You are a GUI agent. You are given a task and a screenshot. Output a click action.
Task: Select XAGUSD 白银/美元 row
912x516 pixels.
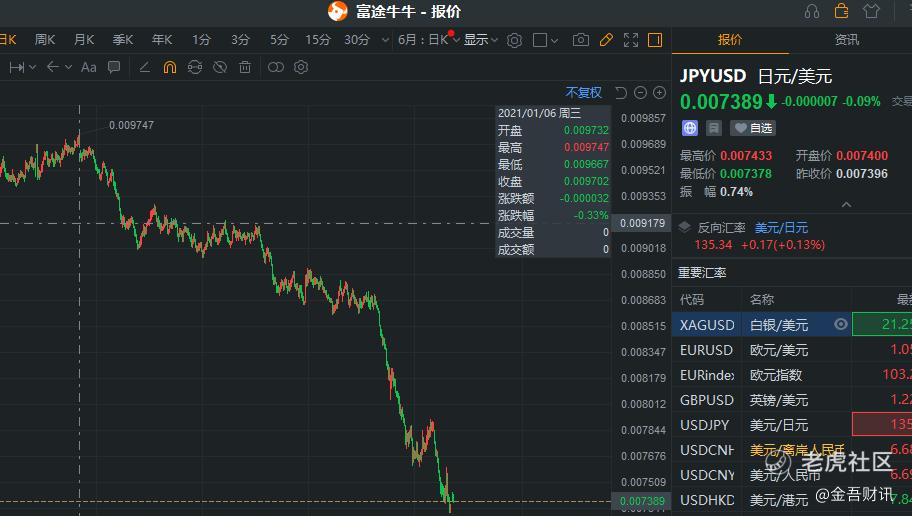click(792, 325)
